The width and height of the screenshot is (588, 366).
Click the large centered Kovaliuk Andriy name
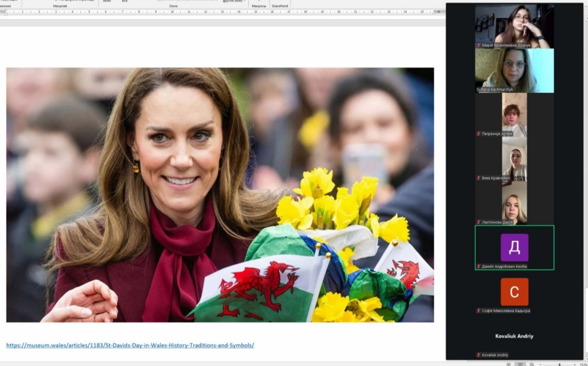coord(514,336)
